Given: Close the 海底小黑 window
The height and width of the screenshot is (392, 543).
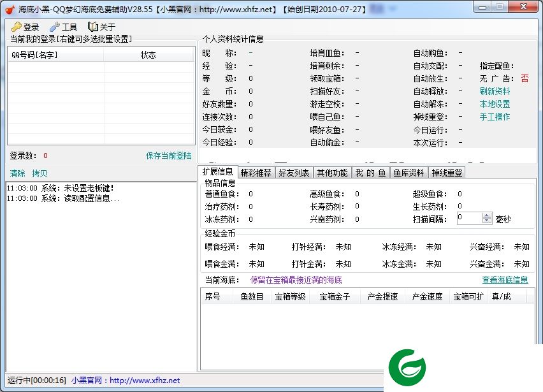Looking at the screenshot, I should [x=523, y=7].
